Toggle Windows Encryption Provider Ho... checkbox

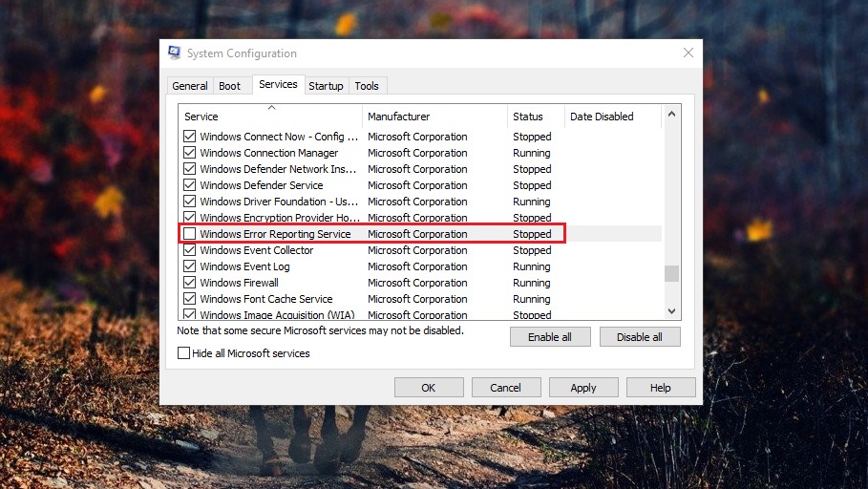pos(189,217)
